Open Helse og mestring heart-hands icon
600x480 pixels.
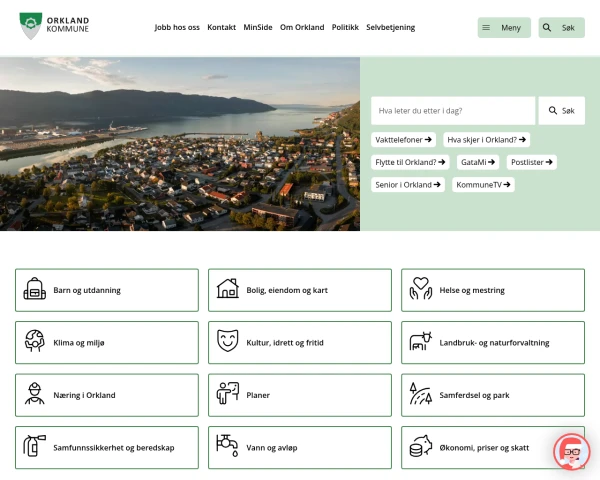pos(421,290)
